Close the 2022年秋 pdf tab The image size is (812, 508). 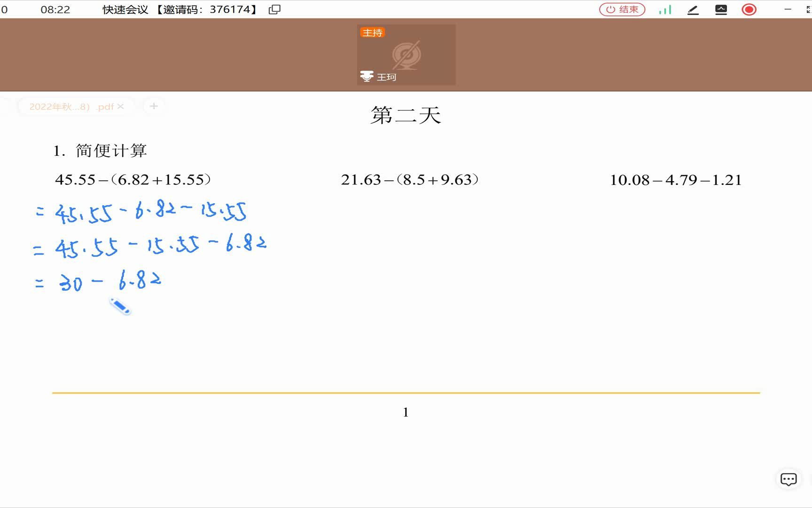tap(121, 106)
